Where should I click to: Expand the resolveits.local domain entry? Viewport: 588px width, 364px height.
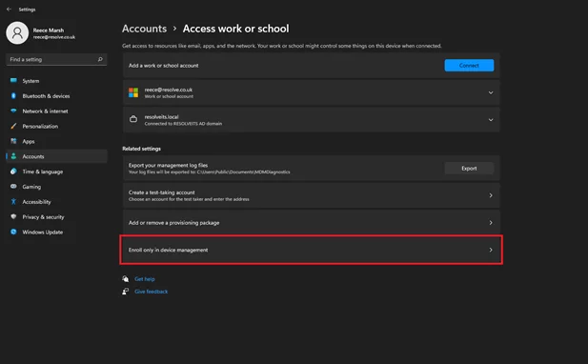point(312,119)
